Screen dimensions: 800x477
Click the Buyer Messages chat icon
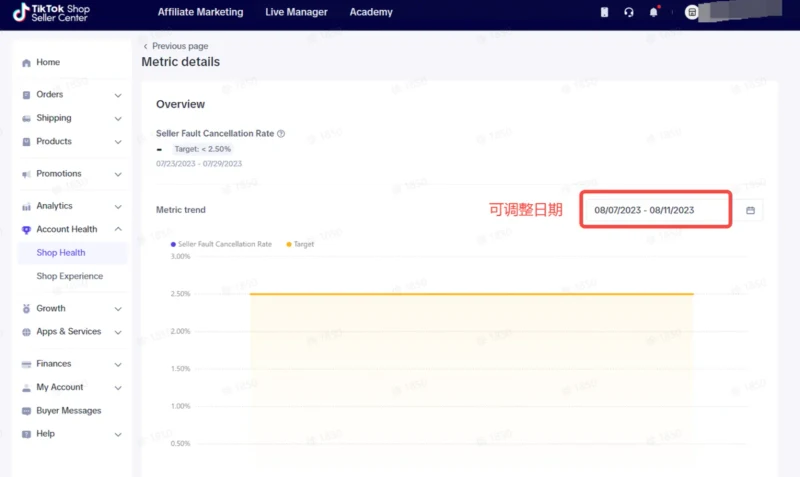point(27,411)
